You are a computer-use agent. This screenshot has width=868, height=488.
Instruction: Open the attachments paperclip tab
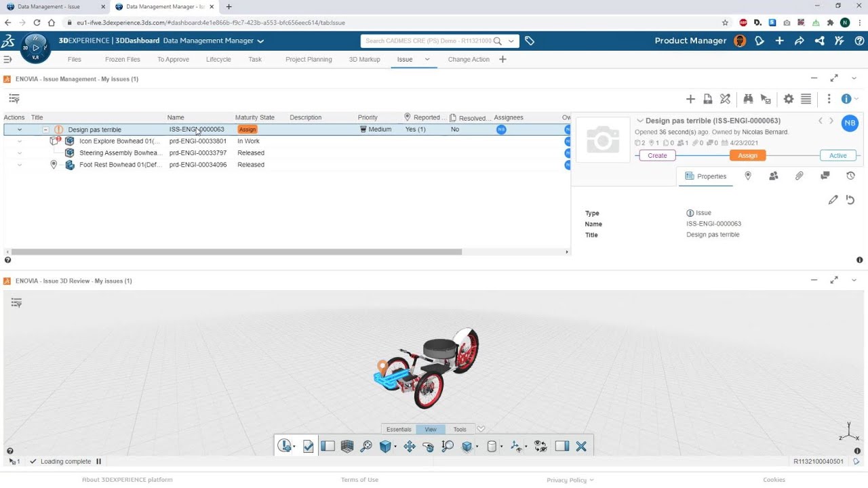tap(799, 176)
